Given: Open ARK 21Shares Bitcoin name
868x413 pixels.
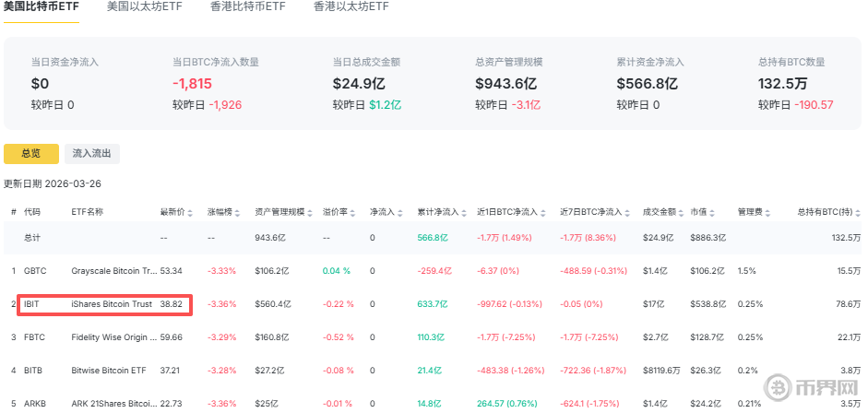Looking at the screenshot, I should [114, 404].
